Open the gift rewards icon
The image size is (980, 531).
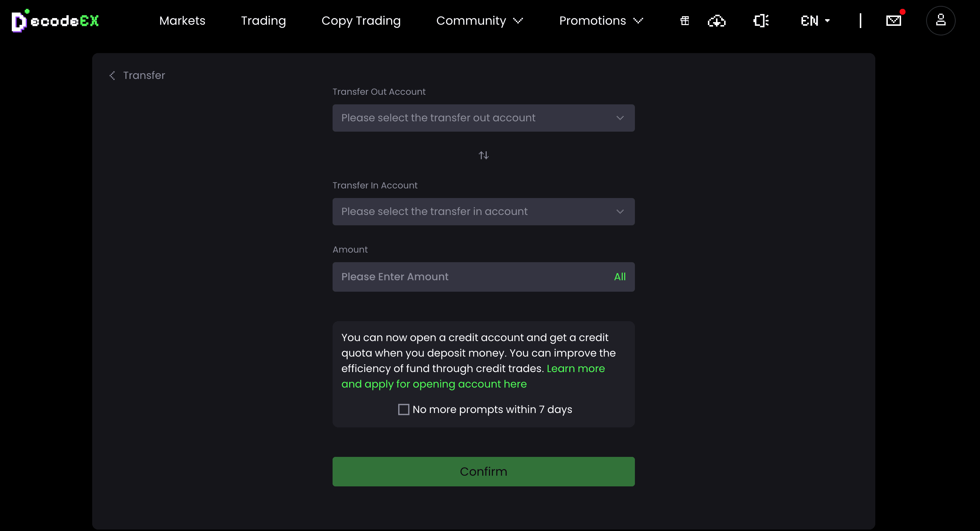tap(684, 21)
